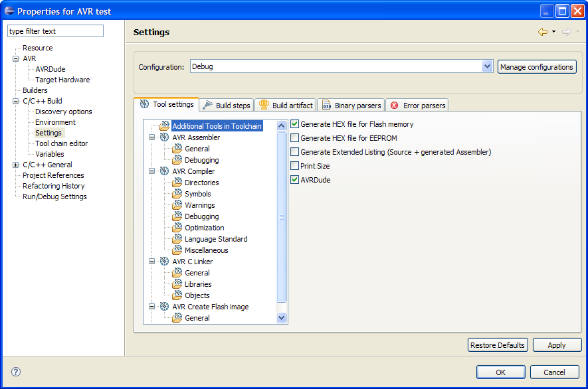This screenshot has width=588, height=389.
Task: Click the AVR Create Flash image icon
Action: 164,307
